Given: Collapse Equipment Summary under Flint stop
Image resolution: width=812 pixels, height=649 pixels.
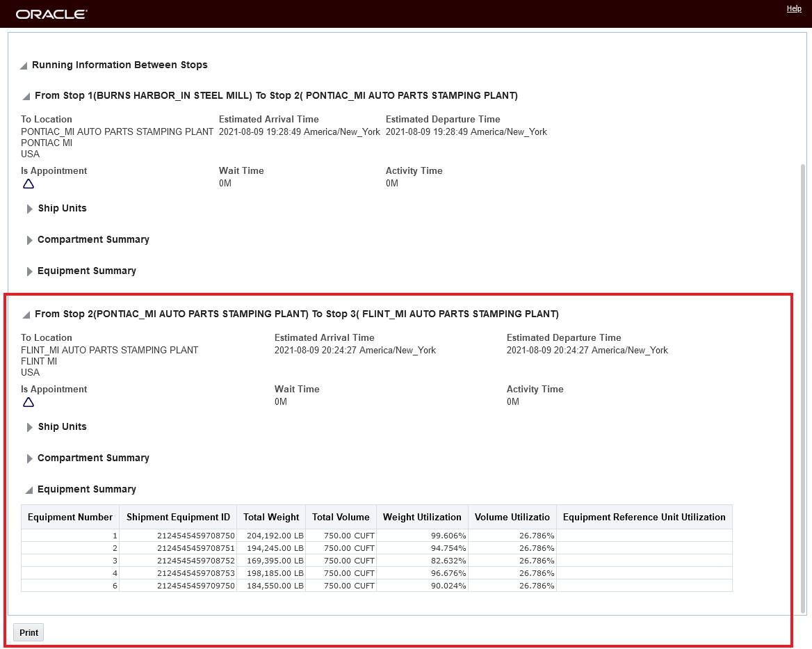Looking at the screenshot, I should tap(29, 490).
